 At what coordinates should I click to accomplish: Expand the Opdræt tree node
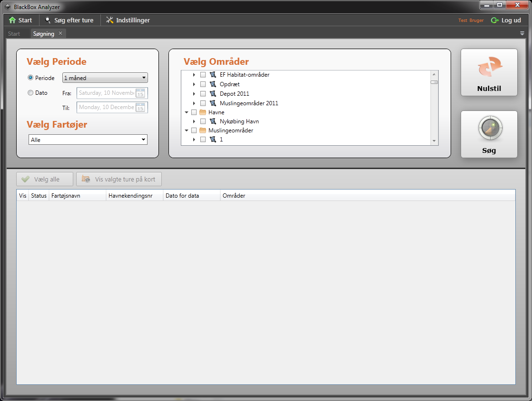coord(194,84)
